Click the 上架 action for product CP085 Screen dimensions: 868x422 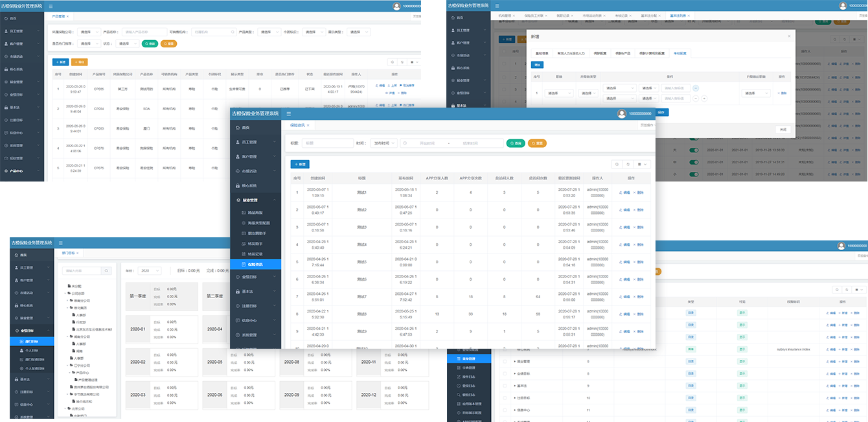(393, 85)
